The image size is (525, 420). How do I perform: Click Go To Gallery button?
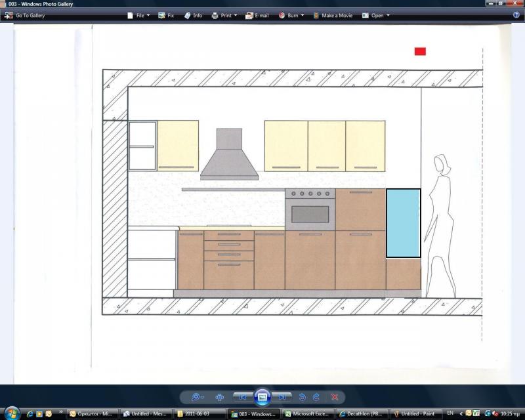coord(25,15)
